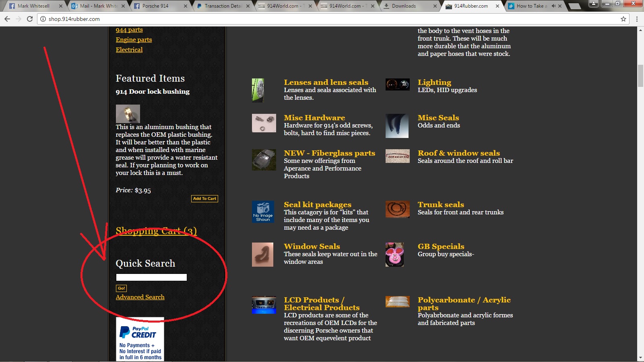Bookmark this page with the star icon
Viewport: 644px width, 362px height.
click(623, 19)
